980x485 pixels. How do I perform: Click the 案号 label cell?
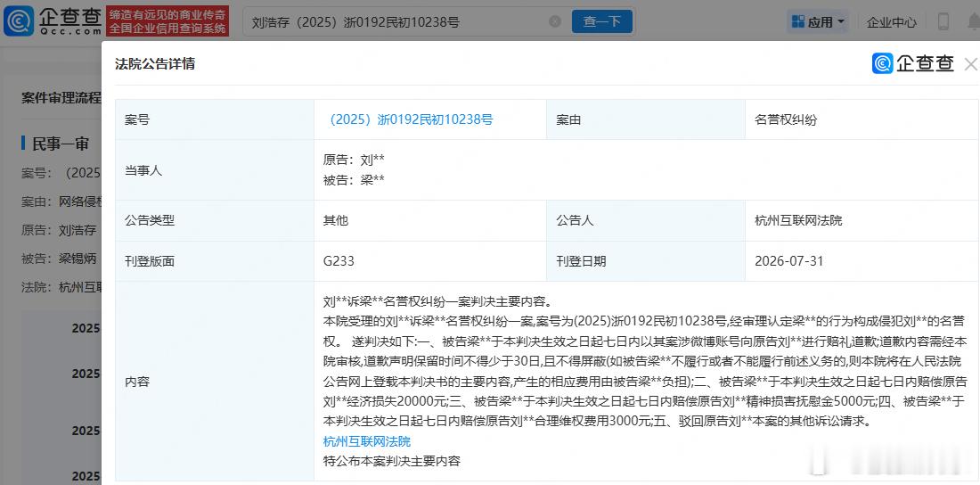point(215,119)
